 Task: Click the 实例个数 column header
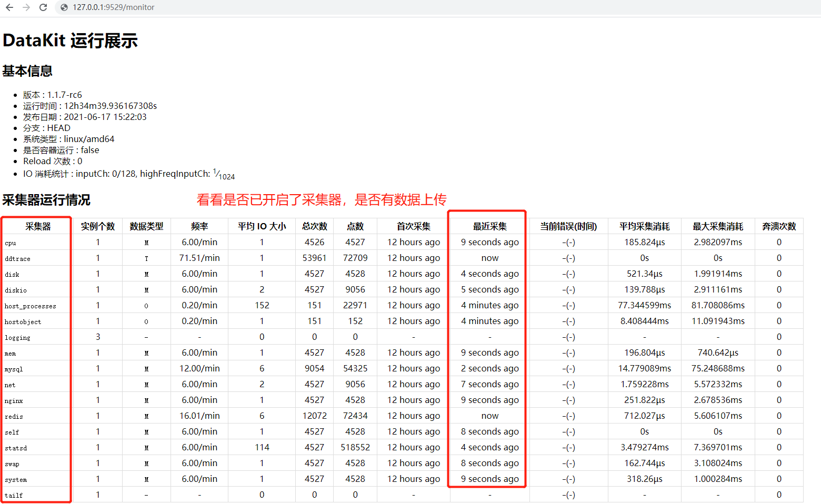point(98,226)
